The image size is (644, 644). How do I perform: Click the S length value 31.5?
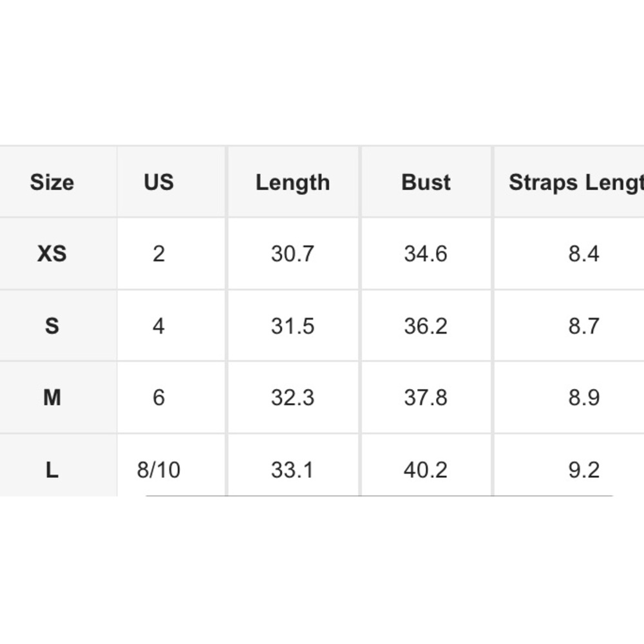(293, 326)
